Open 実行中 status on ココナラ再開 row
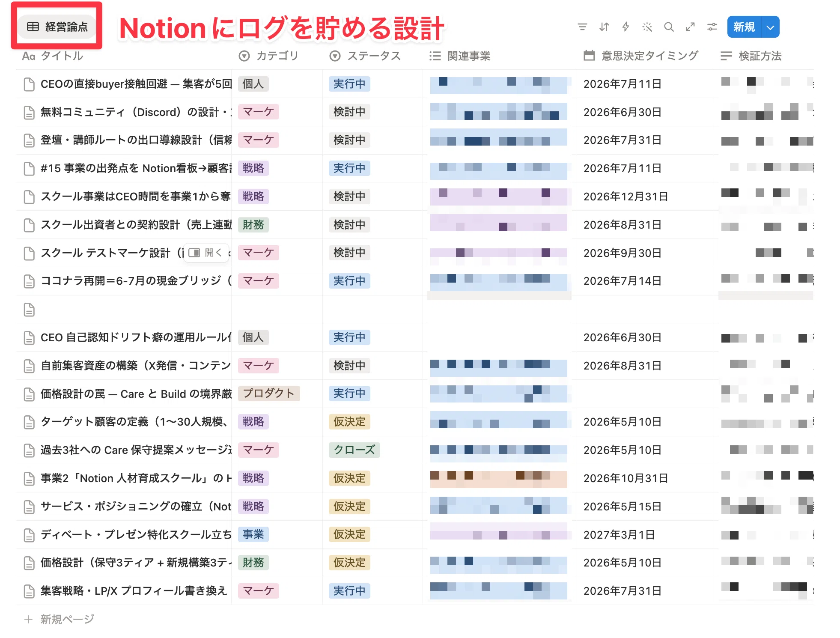 [349, 281]
